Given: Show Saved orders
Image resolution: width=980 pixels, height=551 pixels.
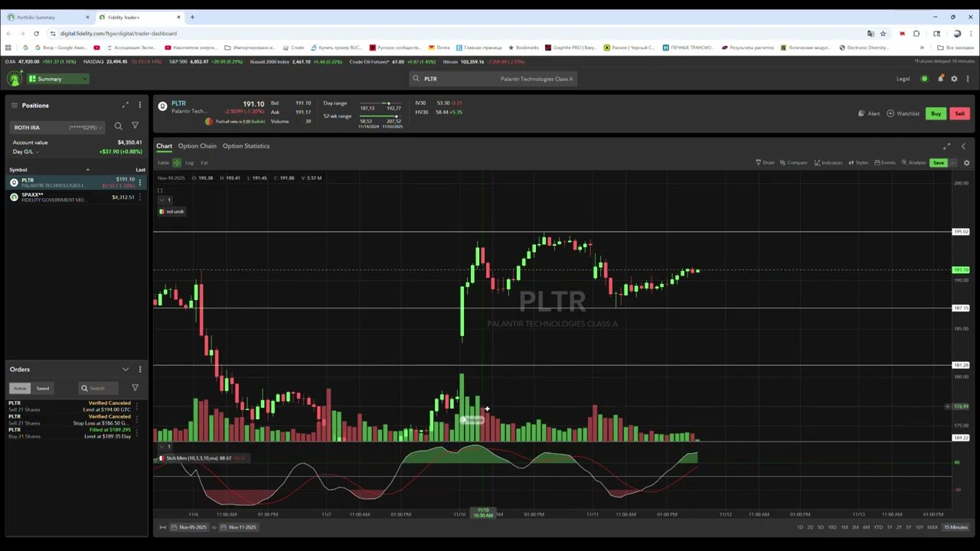Looking at the screenshot, I should [x=43, y=388].
